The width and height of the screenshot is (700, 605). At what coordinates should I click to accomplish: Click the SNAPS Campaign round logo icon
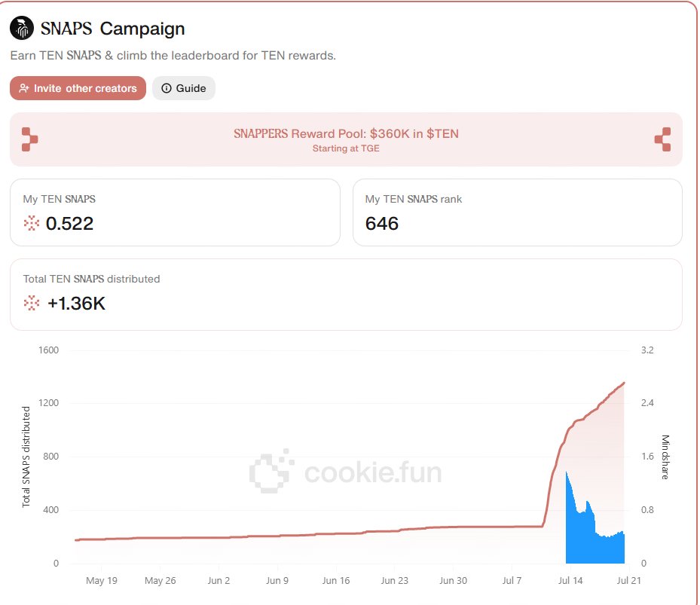click(22, 28)
